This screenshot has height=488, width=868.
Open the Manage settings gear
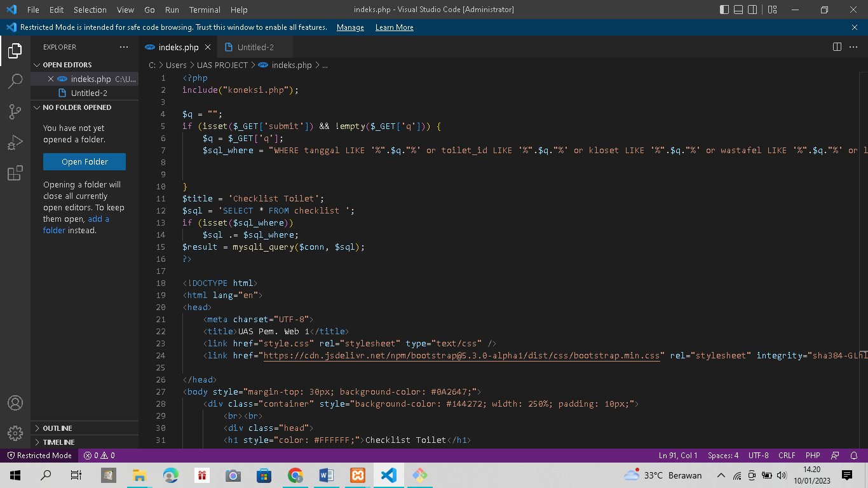pyautogui.click(x=14, y=433)
